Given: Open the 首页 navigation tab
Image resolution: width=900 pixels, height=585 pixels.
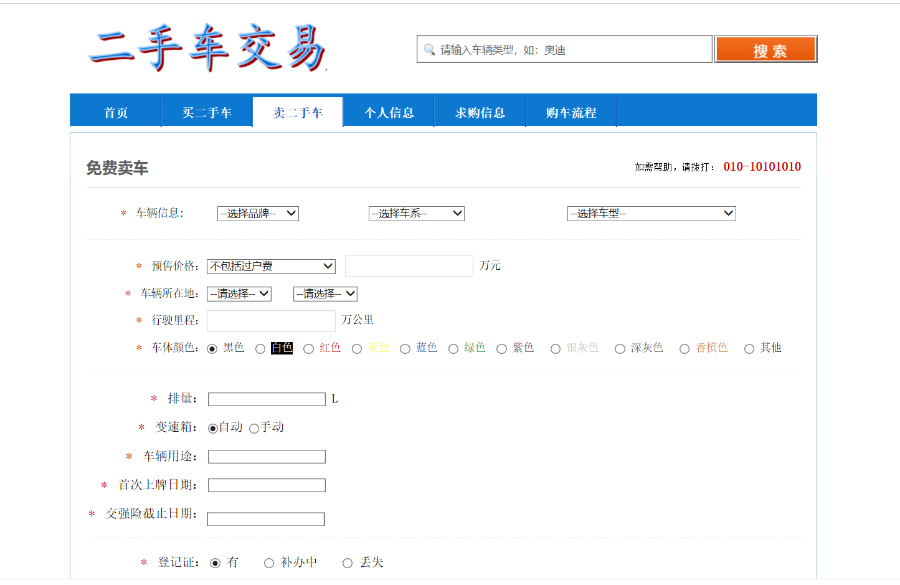Looking at the screenshot, I should click(116, 112).
